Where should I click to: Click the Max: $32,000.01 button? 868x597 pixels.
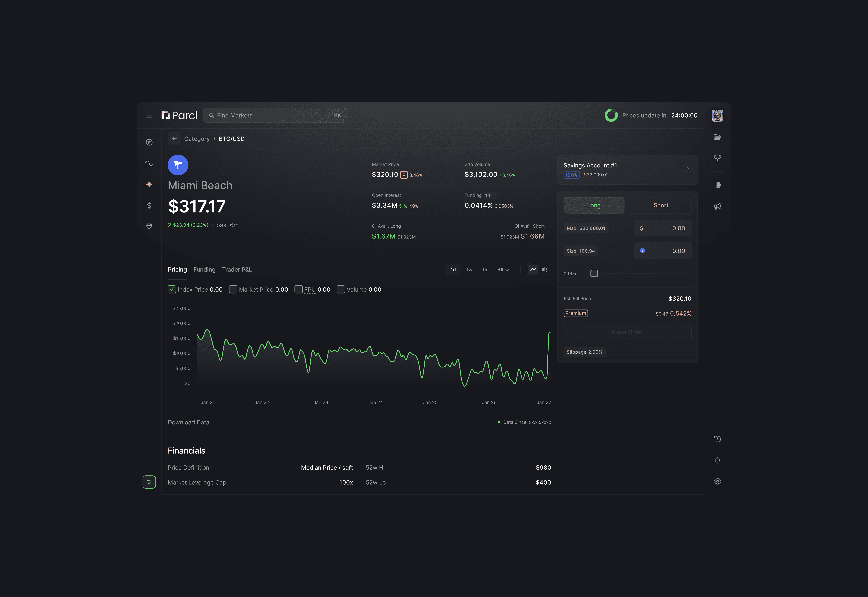(x=586, y=228)
